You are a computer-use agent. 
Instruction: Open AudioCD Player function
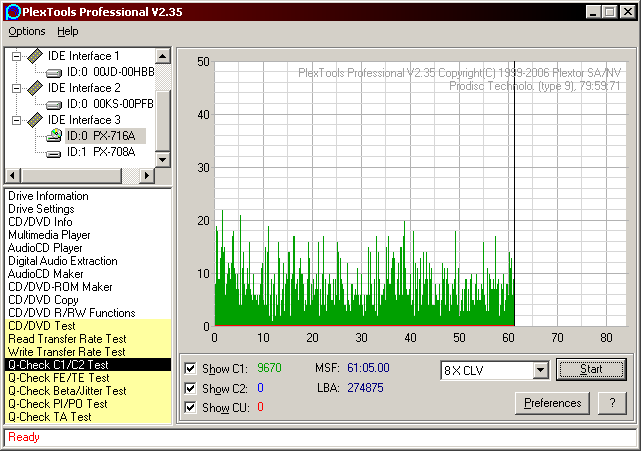click(x=45, y=248)
